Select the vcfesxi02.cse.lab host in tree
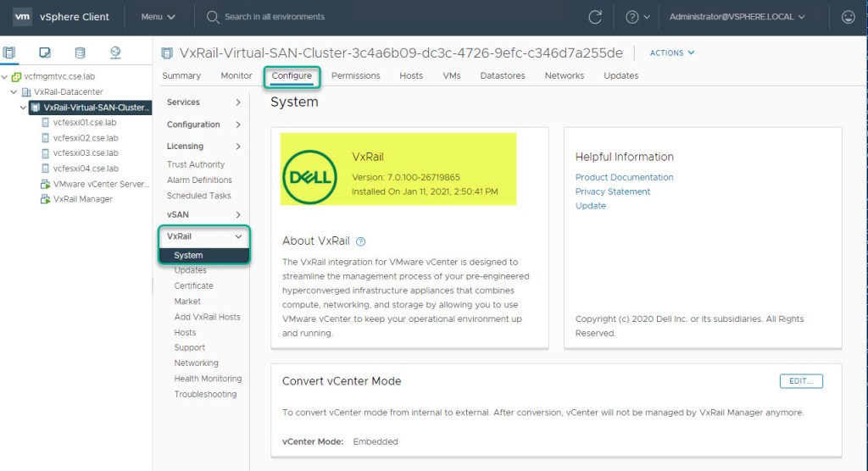Viewport: 868px width, 471px height. coord(85,138)
